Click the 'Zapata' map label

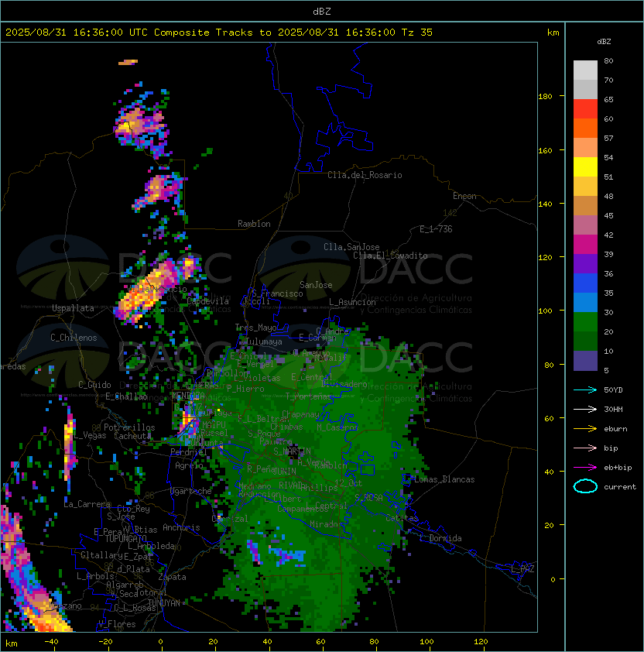172,577
